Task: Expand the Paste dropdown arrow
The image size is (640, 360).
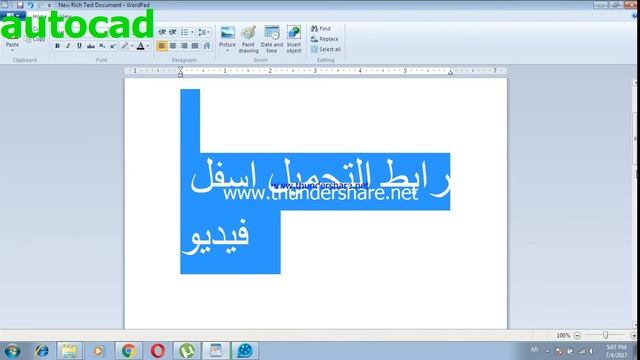Action: coord(12,50)
